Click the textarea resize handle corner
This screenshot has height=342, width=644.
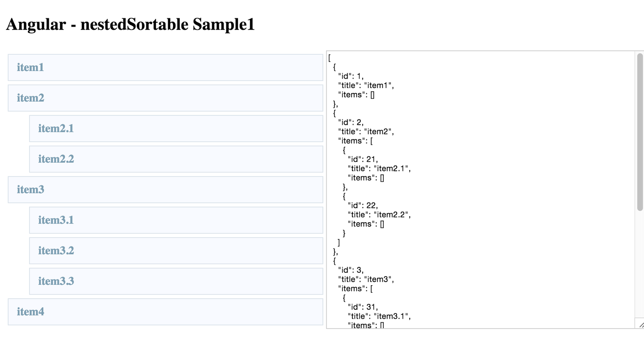(640, 325)
